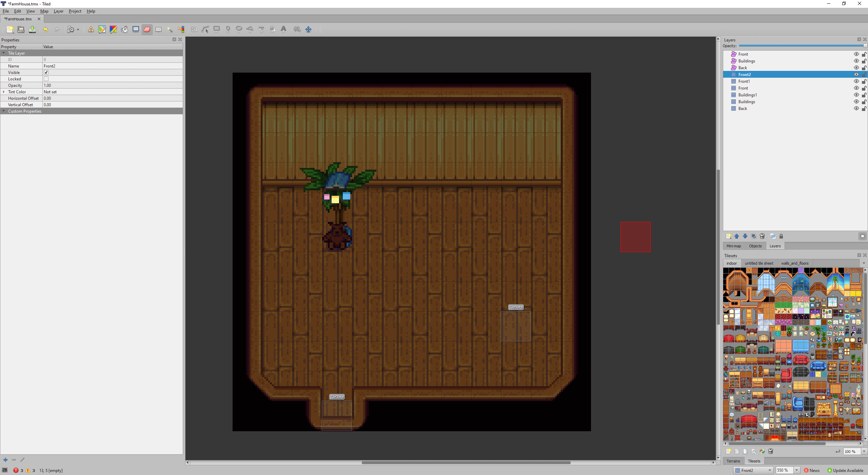Collapse the Tile Layer property group
This screenshot has height=475, width=868.
4,53
